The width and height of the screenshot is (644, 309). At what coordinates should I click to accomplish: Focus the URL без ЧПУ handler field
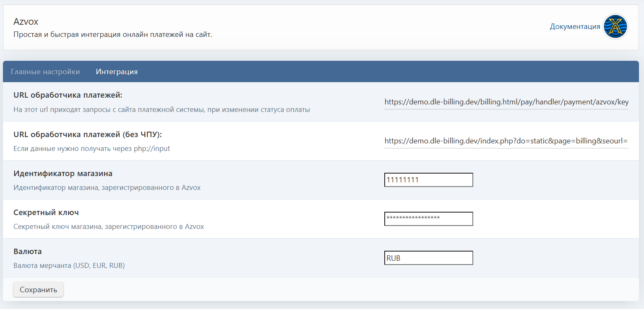[x=506, y=141]
